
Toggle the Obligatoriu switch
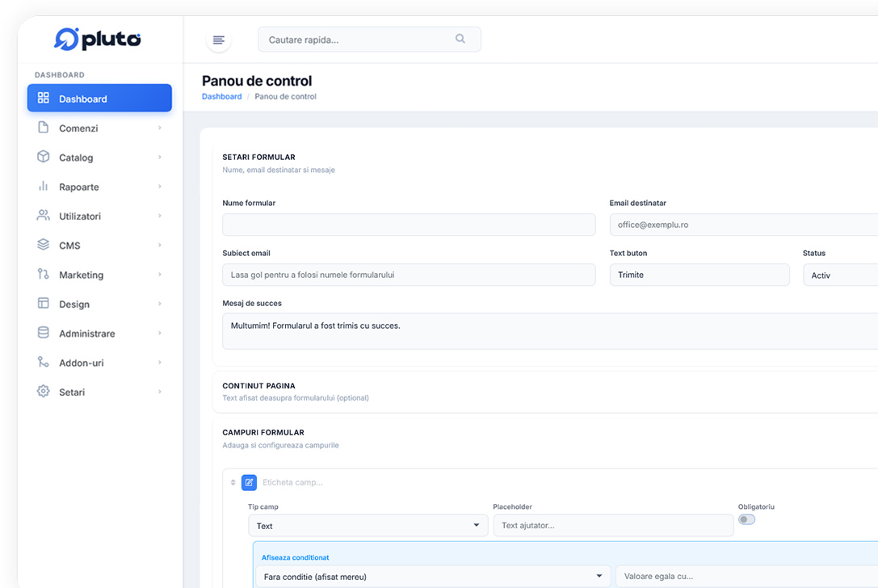[x=746, y=519]
